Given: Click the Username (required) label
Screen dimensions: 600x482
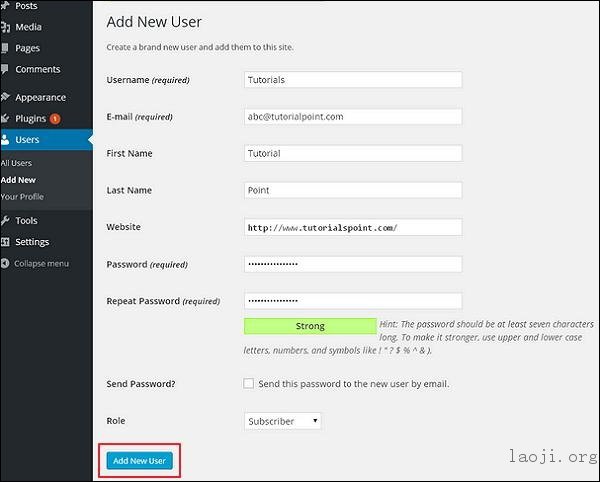Looking at the screenshot, I should [148, 80].
